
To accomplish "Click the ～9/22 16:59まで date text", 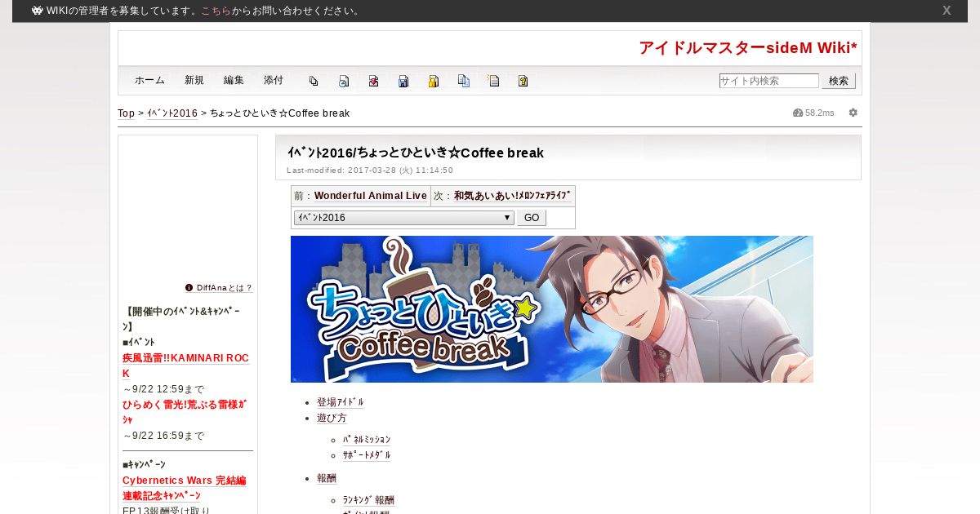I will [x=163, y=436].
